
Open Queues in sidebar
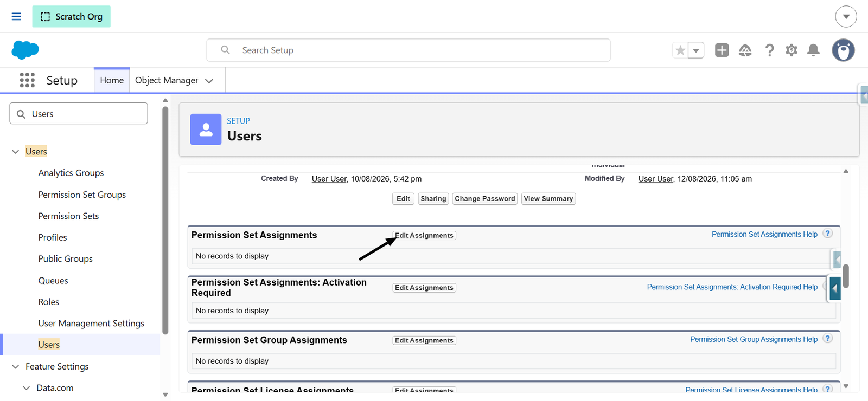[53, 280]
